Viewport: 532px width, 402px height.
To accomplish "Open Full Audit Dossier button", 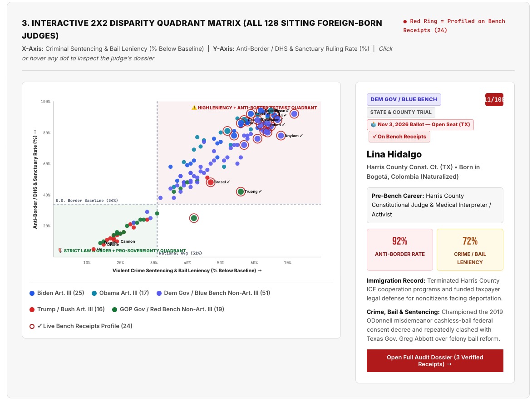I will [434, 361].
